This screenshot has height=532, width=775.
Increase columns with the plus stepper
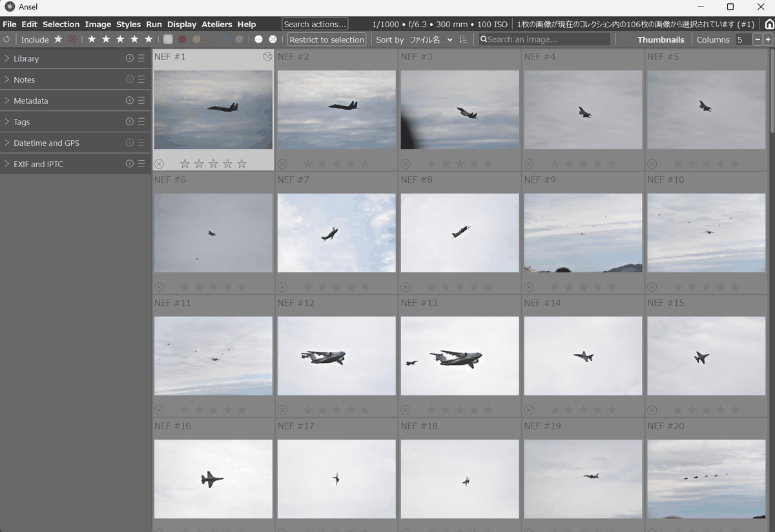[768, 39]
